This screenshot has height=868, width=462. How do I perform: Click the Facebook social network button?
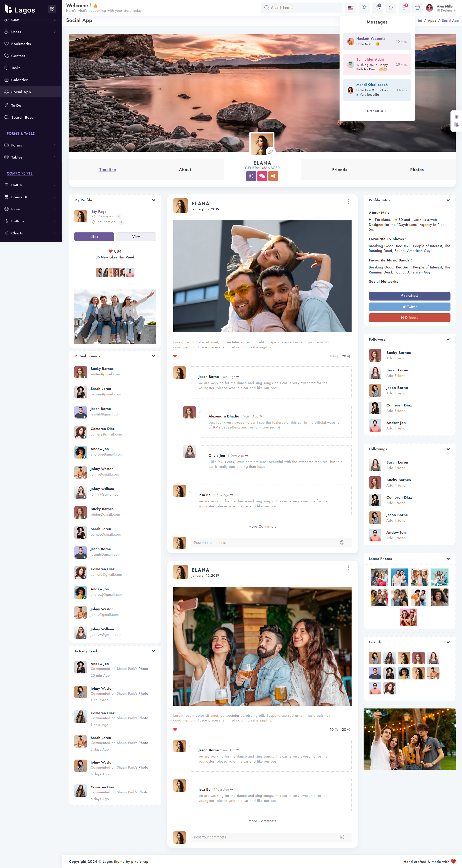coord(409,296)
